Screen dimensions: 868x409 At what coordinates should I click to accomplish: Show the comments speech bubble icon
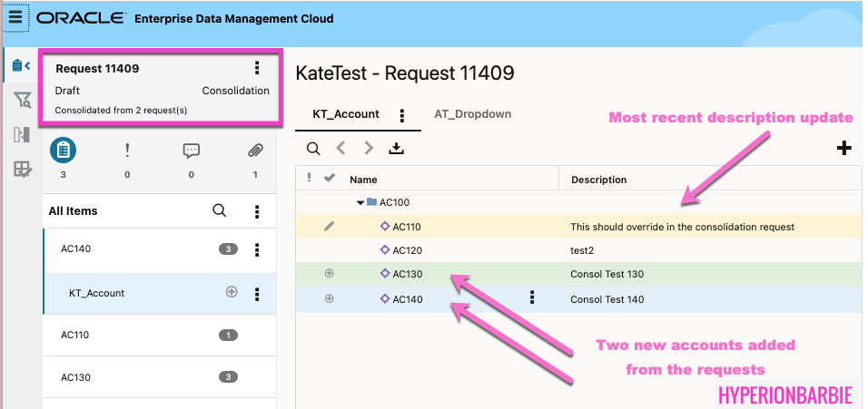click(x=191, y=151)
